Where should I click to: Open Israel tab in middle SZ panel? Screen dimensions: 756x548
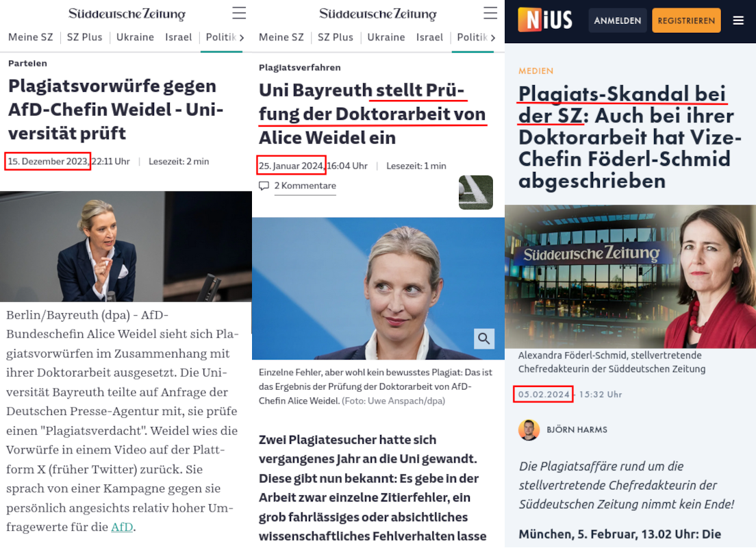pos(429,37)
